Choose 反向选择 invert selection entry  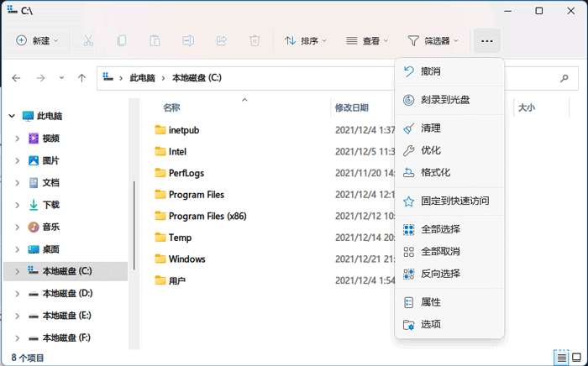[449, 274]
